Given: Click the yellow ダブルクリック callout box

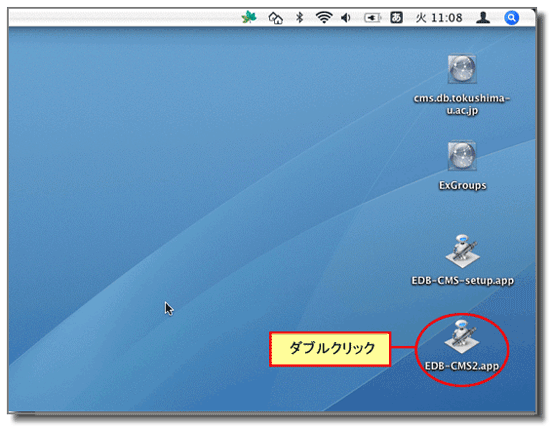Looking at the screenshot, I should pyautogui.click(x=330, y=349).
